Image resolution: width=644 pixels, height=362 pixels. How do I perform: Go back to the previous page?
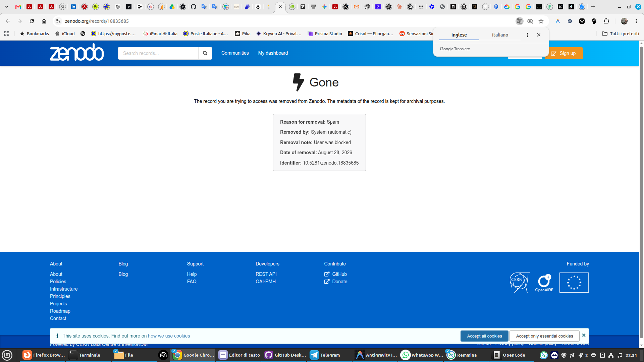tap(8, 21)
